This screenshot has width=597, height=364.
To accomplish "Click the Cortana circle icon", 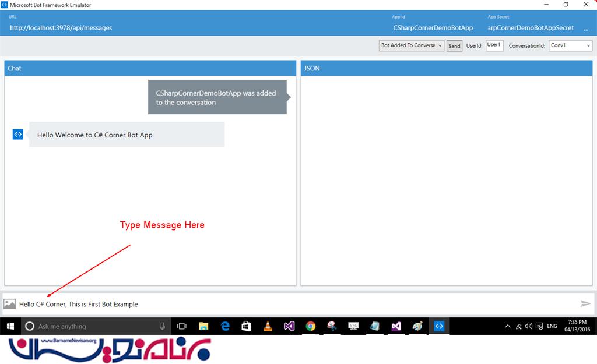I will click(x=30, y=326).
